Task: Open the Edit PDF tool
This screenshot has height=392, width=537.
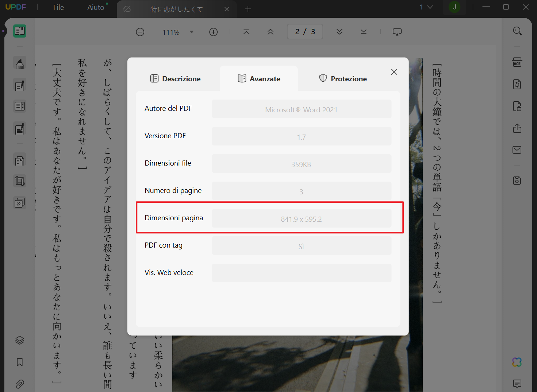Action: click(x=20, y=86)
